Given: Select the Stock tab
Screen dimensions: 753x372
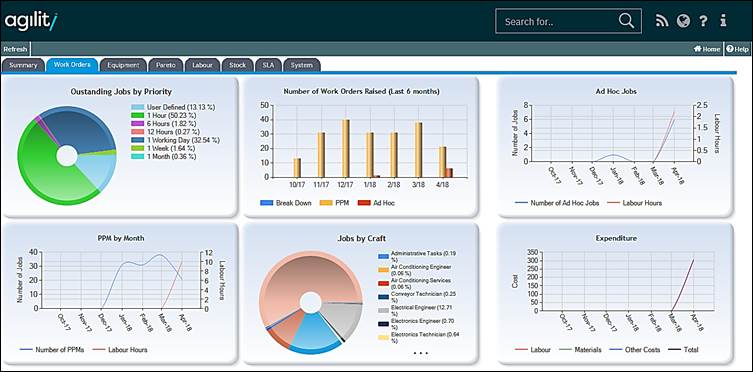Looking at the screenshot, I should coord(238,65).
